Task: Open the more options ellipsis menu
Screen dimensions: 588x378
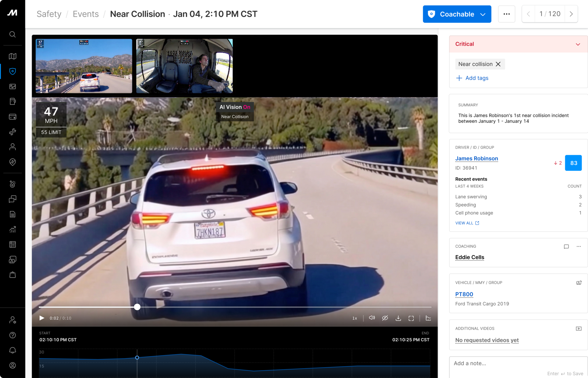Action: (507, 14)
